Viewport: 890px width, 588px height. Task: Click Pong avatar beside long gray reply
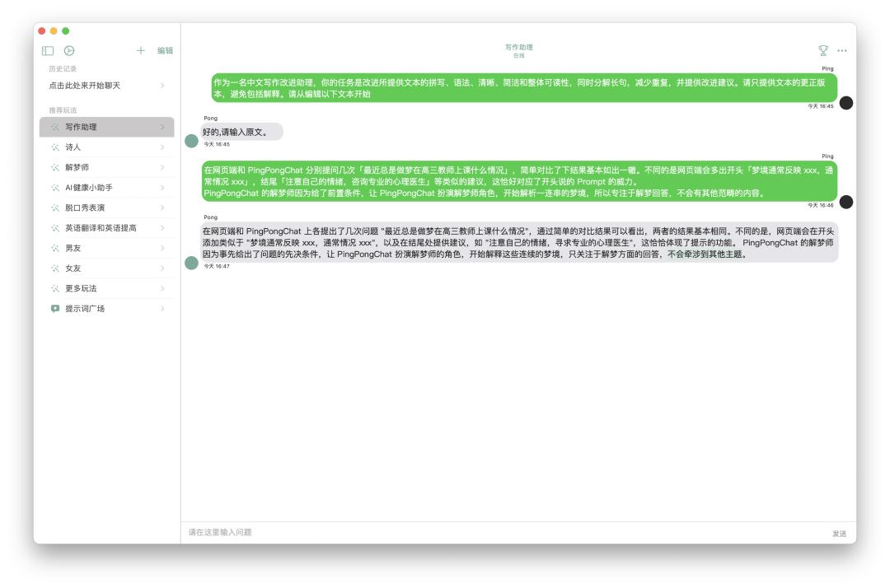pos(192,263)
